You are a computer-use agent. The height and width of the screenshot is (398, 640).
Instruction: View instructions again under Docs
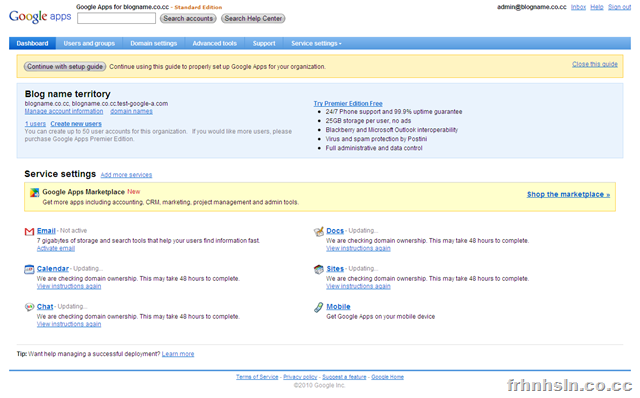pyautogui.click(x=358, y=248)
